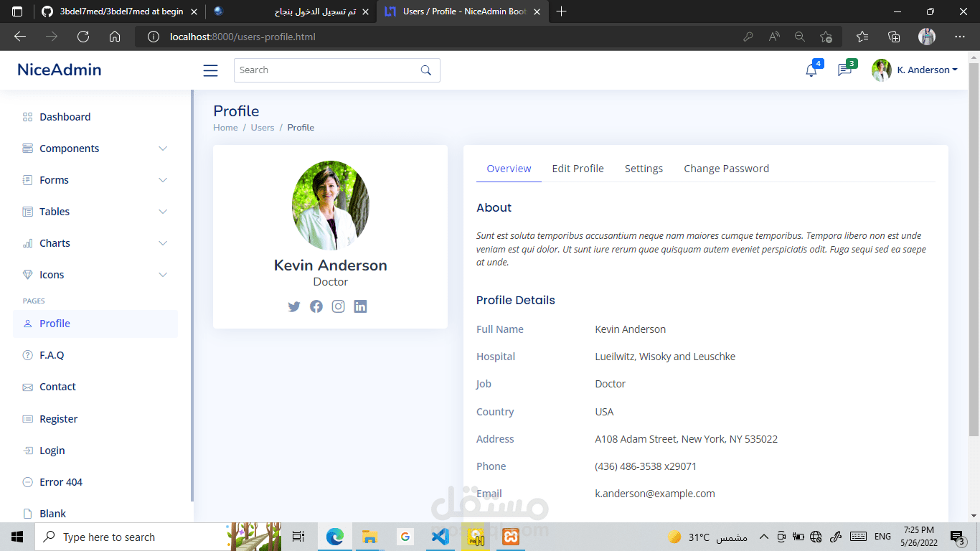The height and width of the screenshot is (551, 980).
Task: Expand the Components sidebar menu
Action: click(95, 149)
